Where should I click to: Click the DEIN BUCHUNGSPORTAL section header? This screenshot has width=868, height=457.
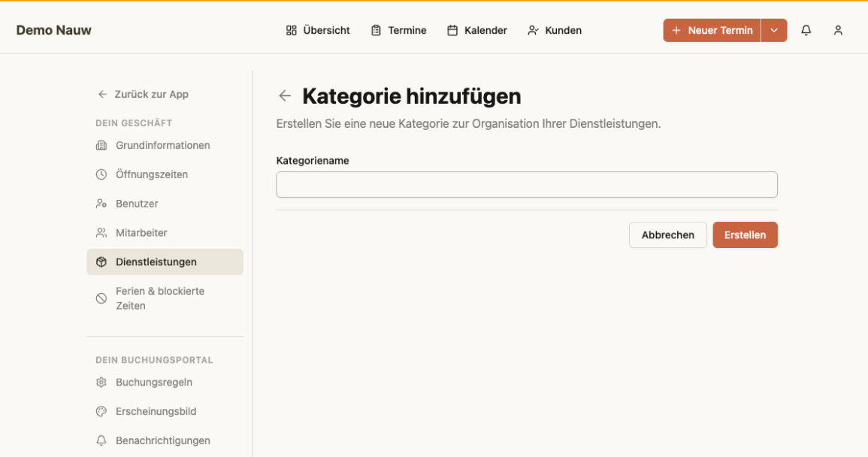155,360
